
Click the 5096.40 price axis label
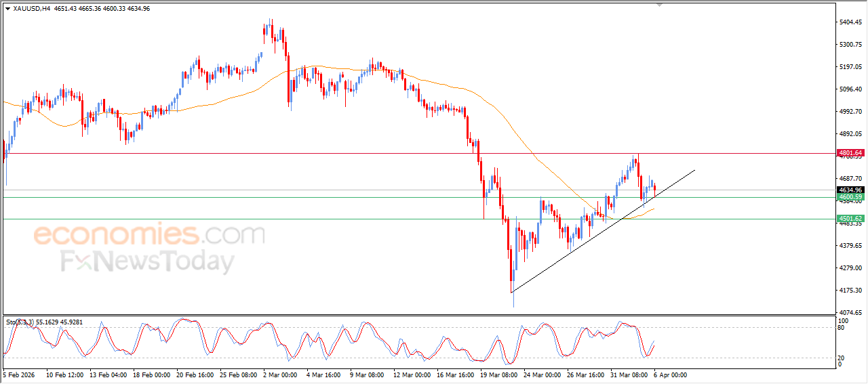(850, 89)
